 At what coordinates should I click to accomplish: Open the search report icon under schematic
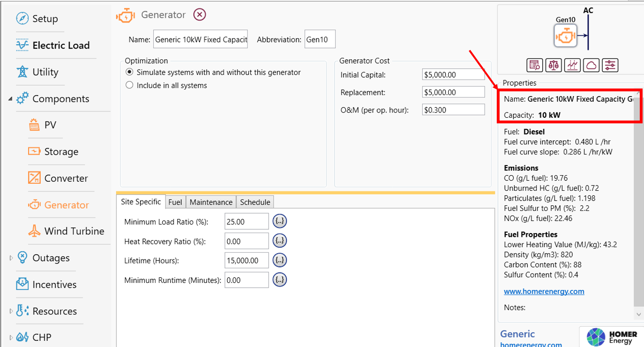(x=534, y=65)
